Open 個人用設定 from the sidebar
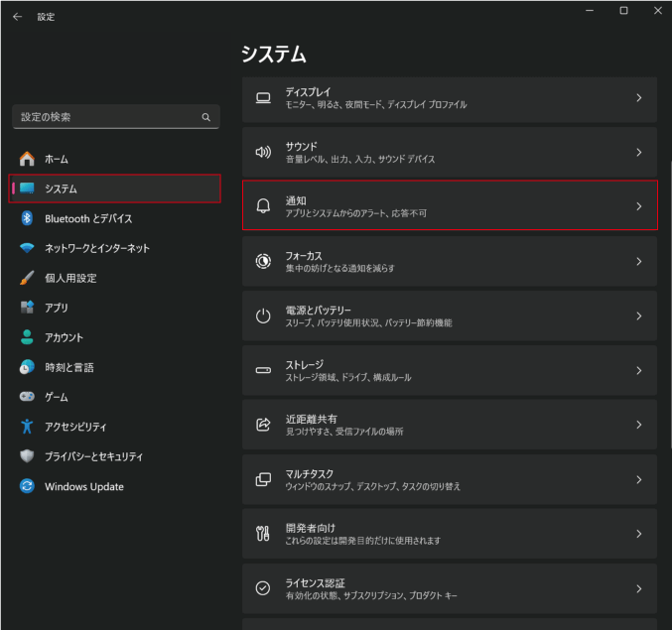 coord(70,278)
